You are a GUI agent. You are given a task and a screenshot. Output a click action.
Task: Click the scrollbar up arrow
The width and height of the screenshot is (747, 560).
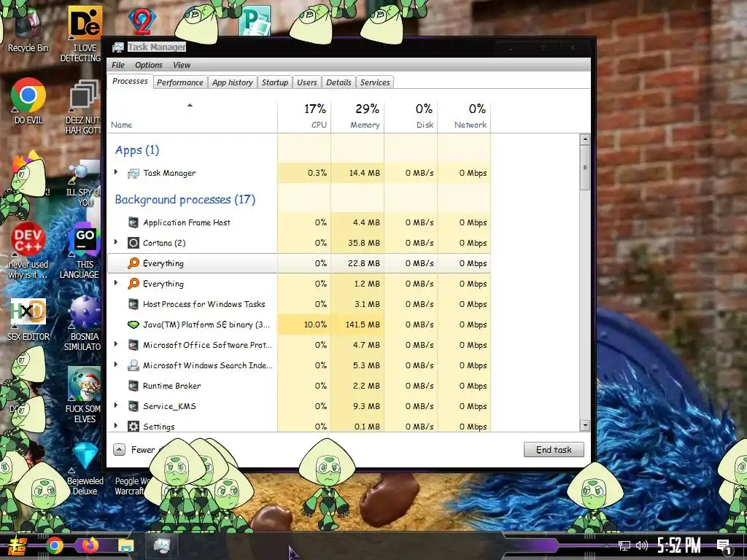585,139
